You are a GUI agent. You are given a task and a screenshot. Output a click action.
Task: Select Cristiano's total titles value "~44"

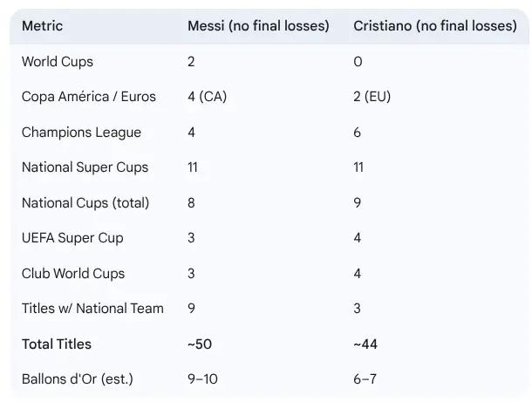[365, 344]
